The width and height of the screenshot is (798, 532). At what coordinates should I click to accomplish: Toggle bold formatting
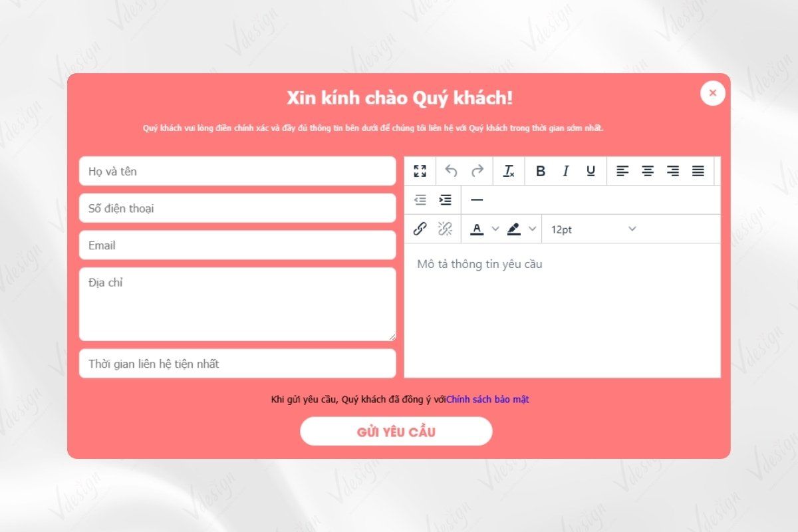pos(541,171)
